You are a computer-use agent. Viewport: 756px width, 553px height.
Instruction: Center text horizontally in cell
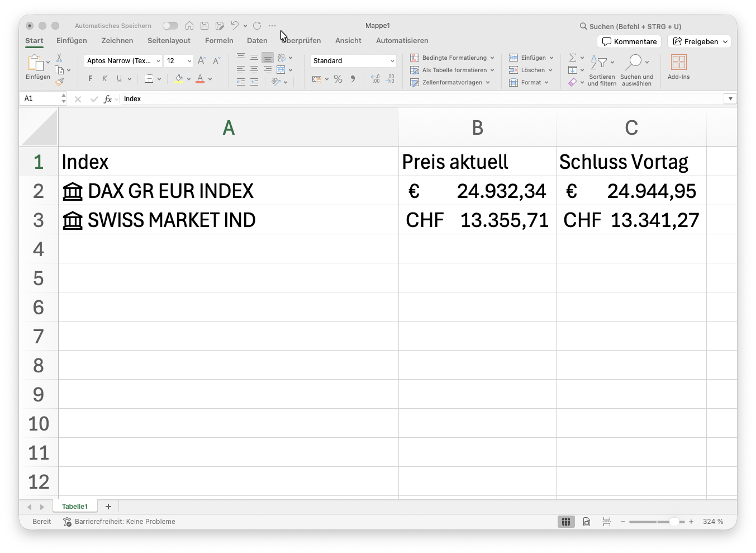point(254,69)
